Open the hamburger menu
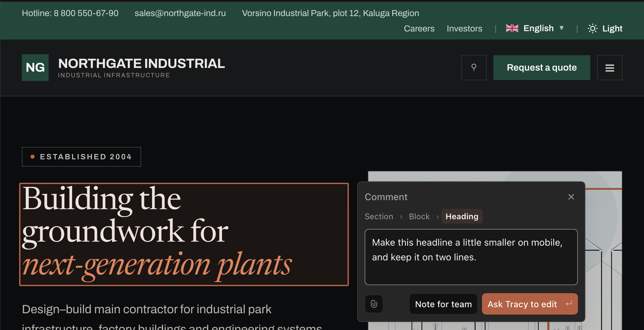Screen dimensions: 644x330 tap(609, 67)
